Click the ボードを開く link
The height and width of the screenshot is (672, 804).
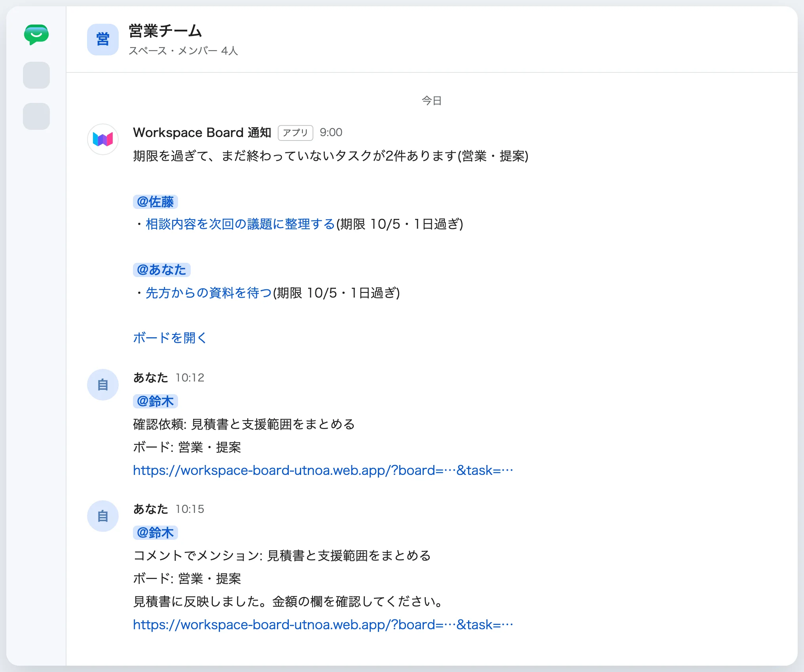tap(170, 338)
